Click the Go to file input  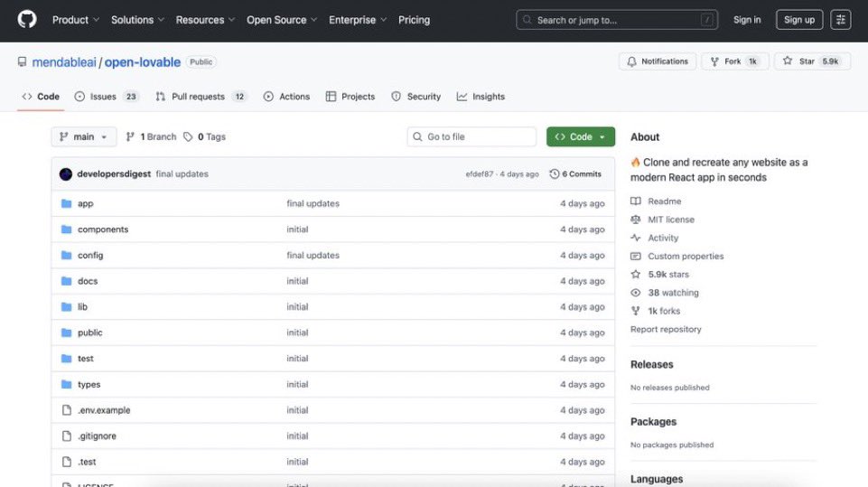click(471, 136)
